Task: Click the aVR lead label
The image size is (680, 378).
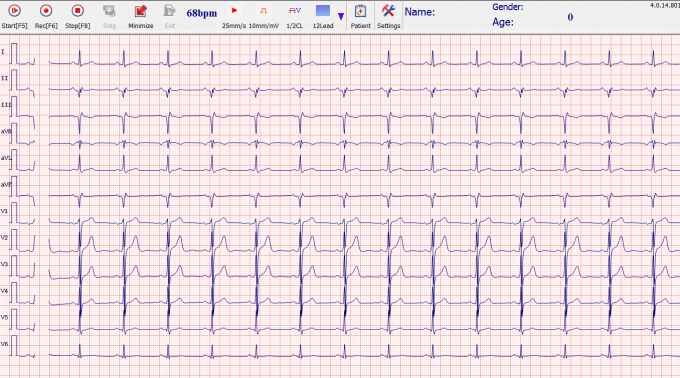Action: 6,131
